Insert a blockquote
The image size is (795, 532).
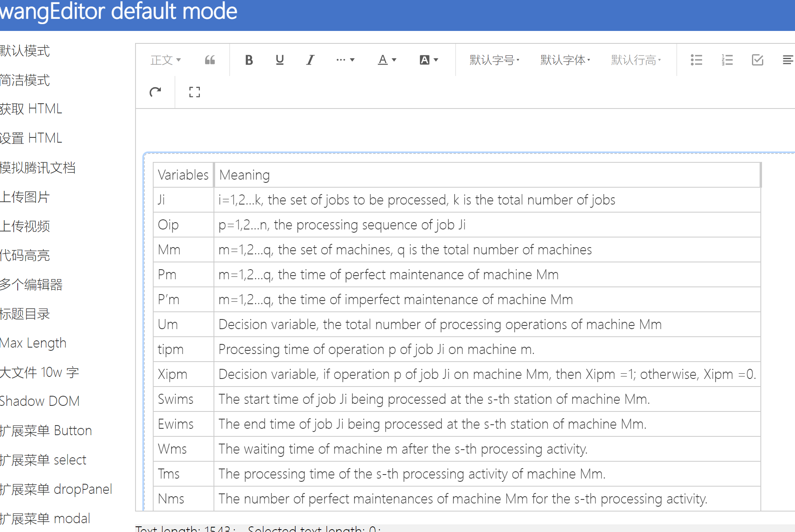(210, 59)
